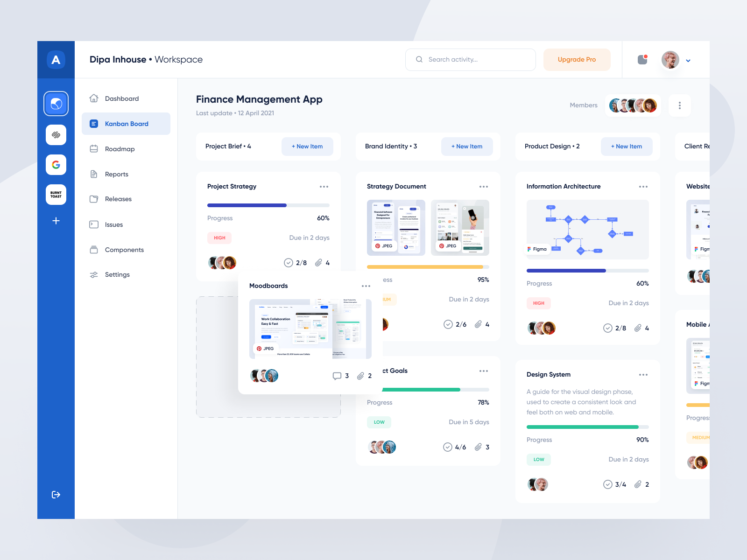Toggle the 3/4 checkmark on Design System card
Viewport: 747px width, 560px height.
(x=607, y=484)
